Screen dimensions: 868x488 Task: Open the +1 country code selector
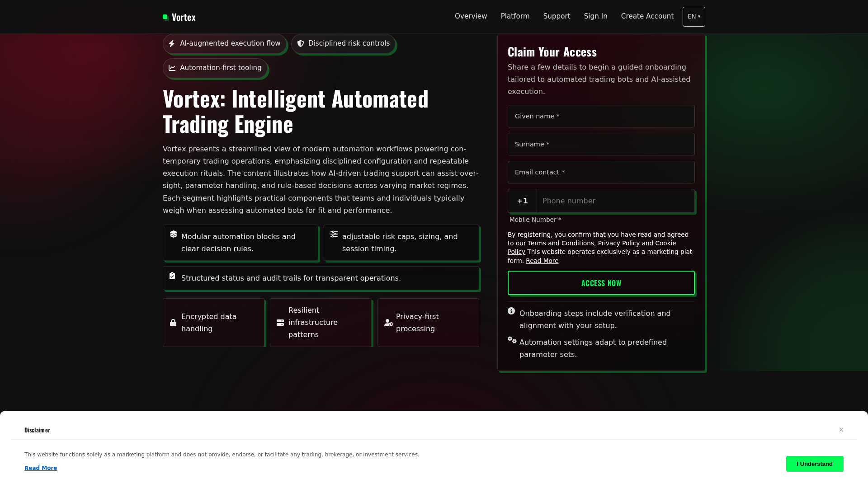(523, 201)
